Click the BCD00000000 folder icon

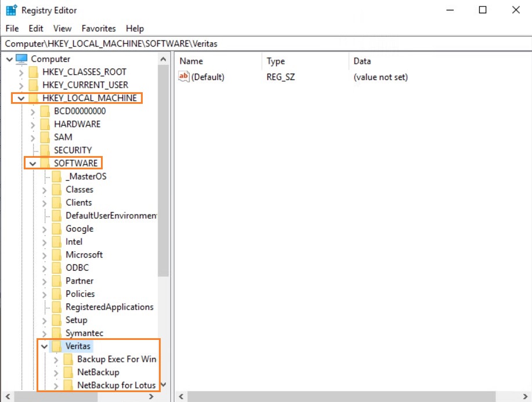[45, 111]
